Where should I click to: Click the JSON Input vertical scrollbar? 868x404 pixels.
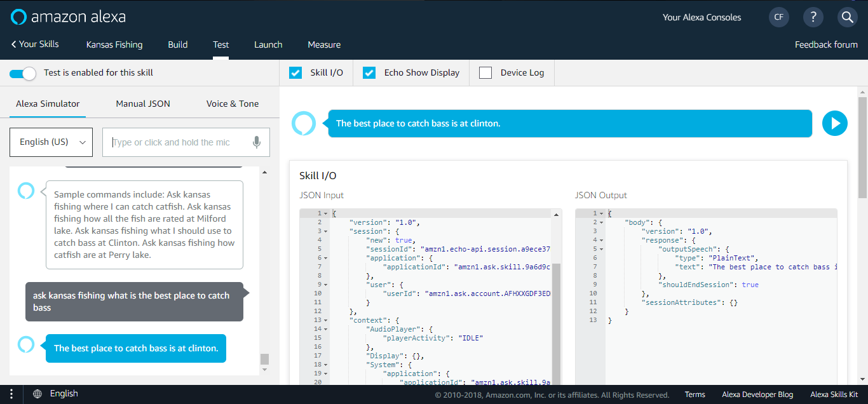556,324
